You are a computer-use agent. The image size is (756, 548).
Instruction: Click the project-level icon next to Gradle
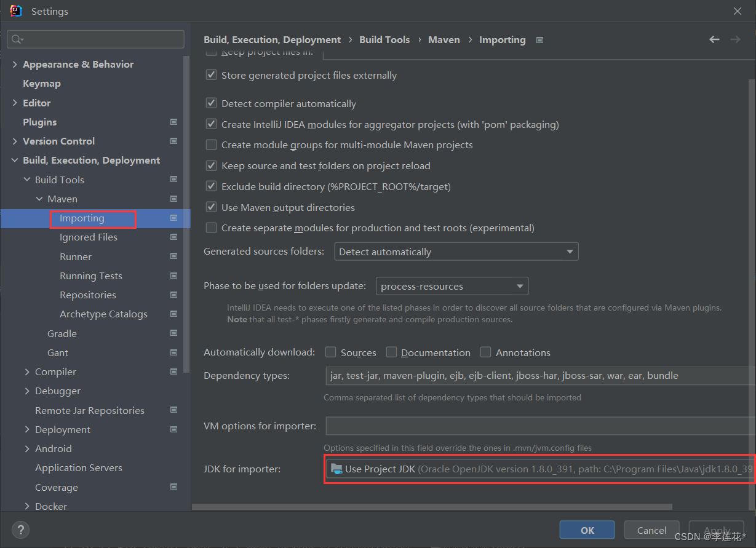174,333
